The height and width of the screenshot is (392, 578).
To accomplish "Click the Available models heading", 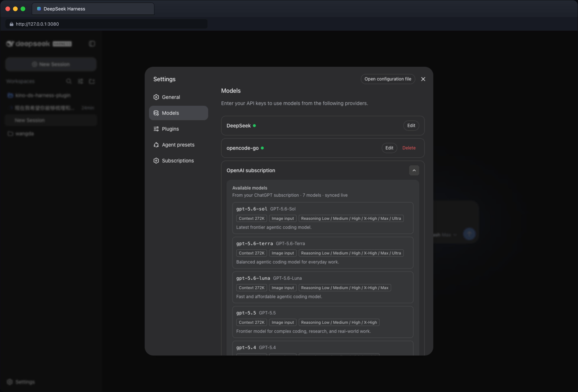I will 250,188.
